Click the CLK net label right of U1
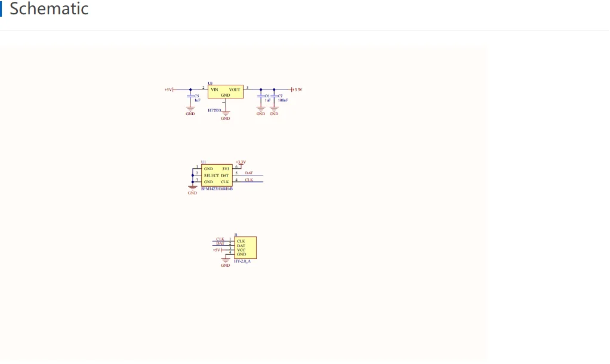The width and height of the screenshot is (610, 364). (x=249, y=180)
